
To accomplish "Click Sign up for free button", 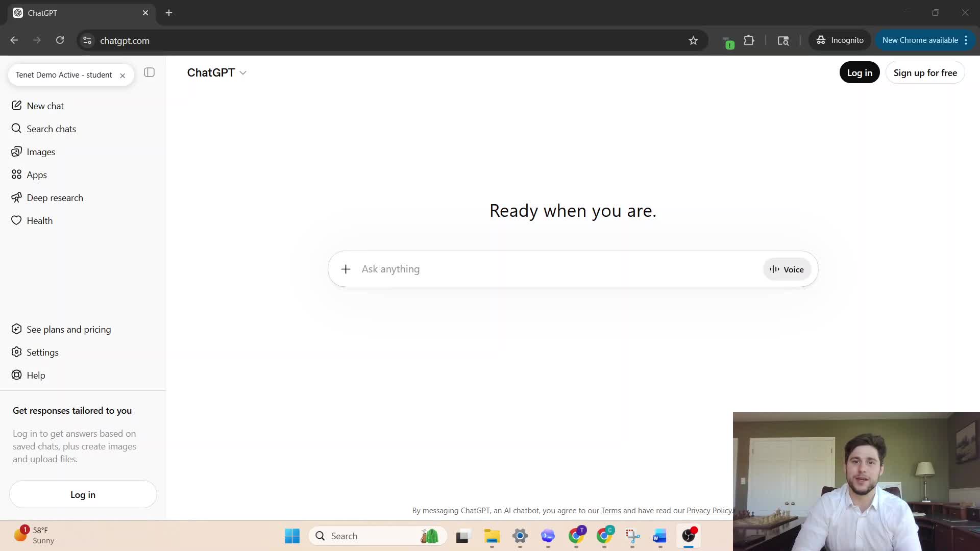I will tap(924, 73).
